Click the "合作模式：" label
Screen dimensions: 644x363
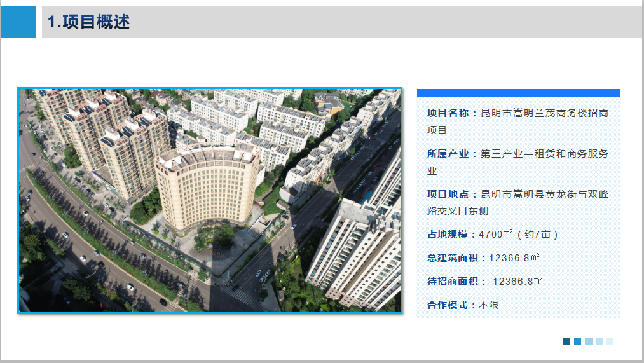click(453, 305)
